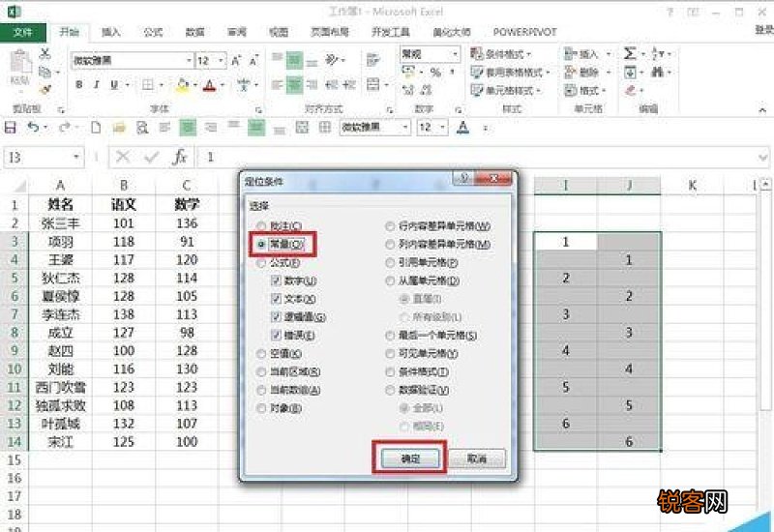Click Print Preview in Quick Access Toolbar
The height and width of the screenshot is (532, 774).
click(142, 128)
